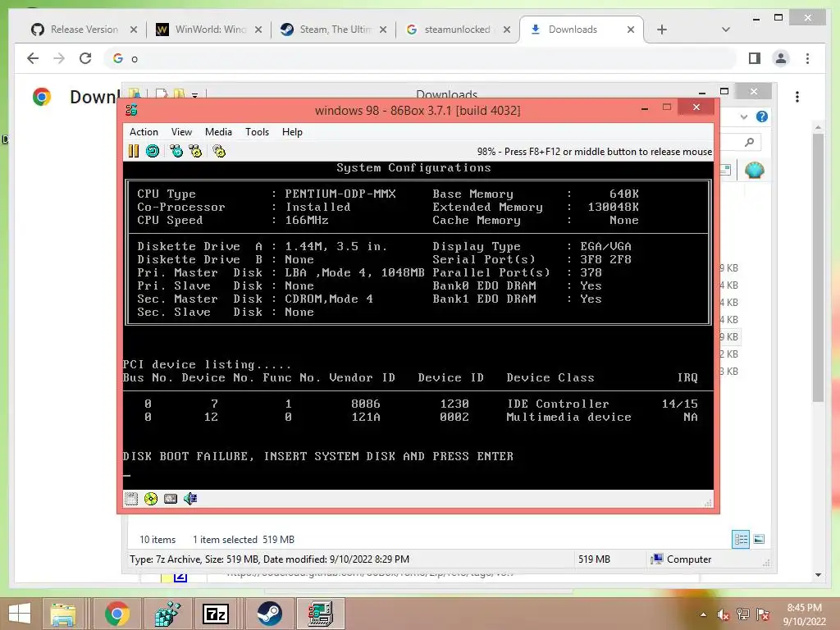The height and width of the screenshot is (630, 840).
Task: Send Ctrl+Alt+Del using the 86Box toolbar icon
Action: (x=176, y=152)
